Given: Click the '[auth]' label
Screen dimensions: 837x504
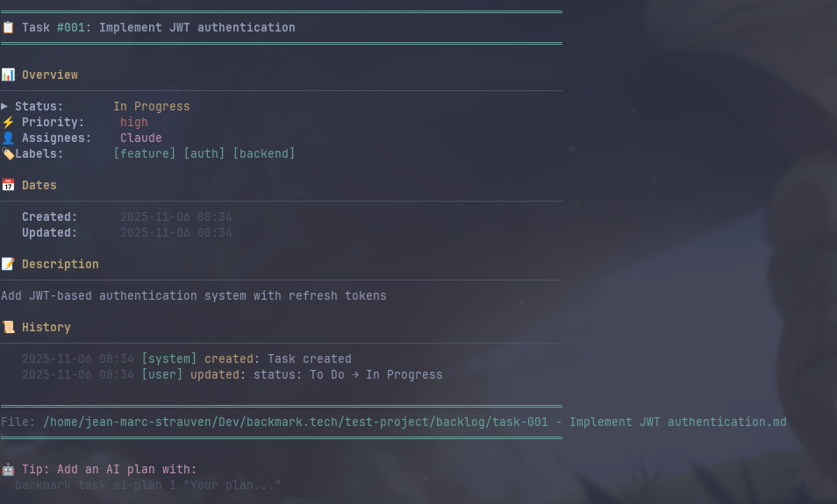Looking at the screenshot, I should 204,153.
